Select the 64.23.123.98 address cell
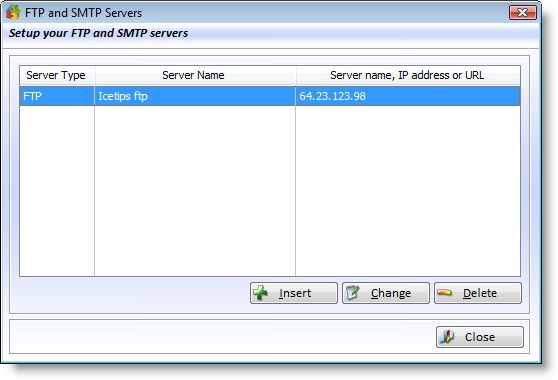558x380 pixels. [408, 96]
